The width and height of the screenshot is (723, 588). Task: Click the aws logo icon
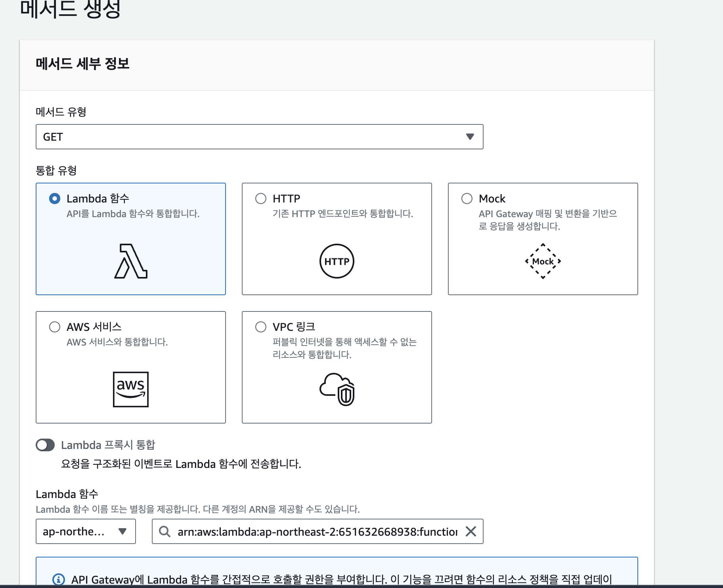pos(131,389)
